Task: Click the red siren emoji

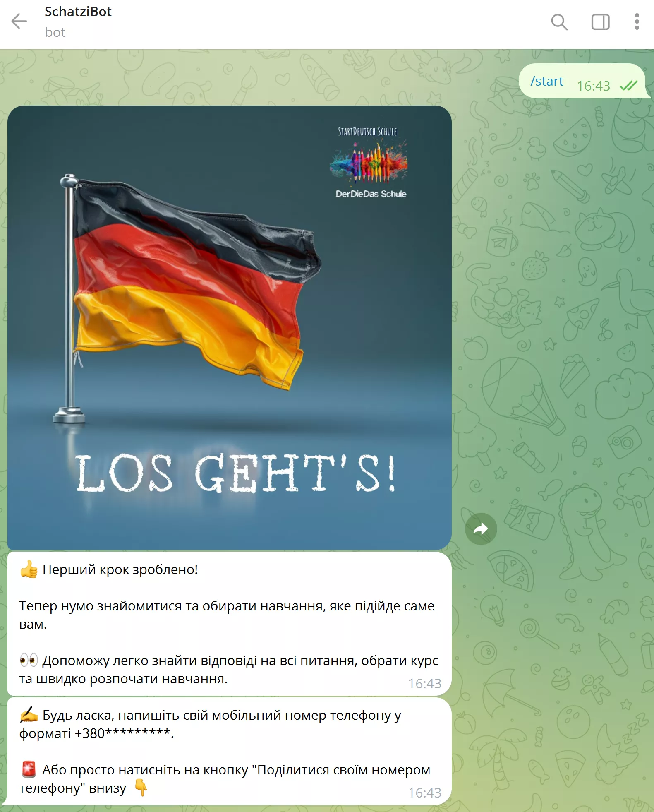Action: [29, 769]
